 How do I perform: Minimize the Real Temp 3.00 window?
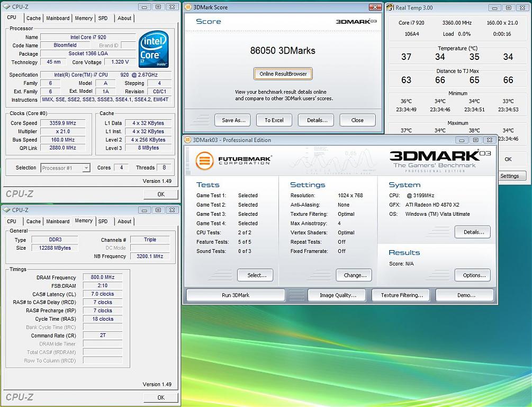click(494, 7)
